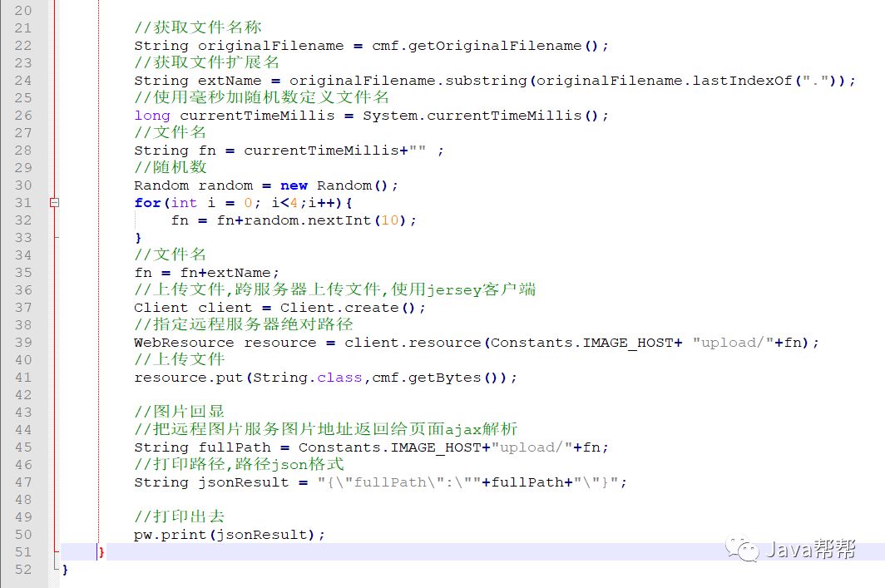Click the 'pw.print(jsonResult)' statement
Image resolution: width=885 pixels, height=588 pixels.
coord(230,535)
